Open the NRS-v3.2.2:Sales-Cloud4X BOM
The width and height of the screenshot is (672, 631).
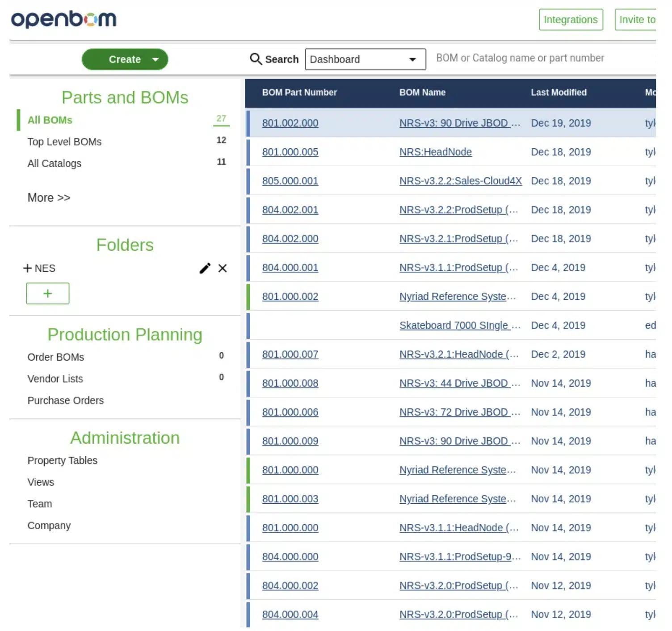coord(460,181)
